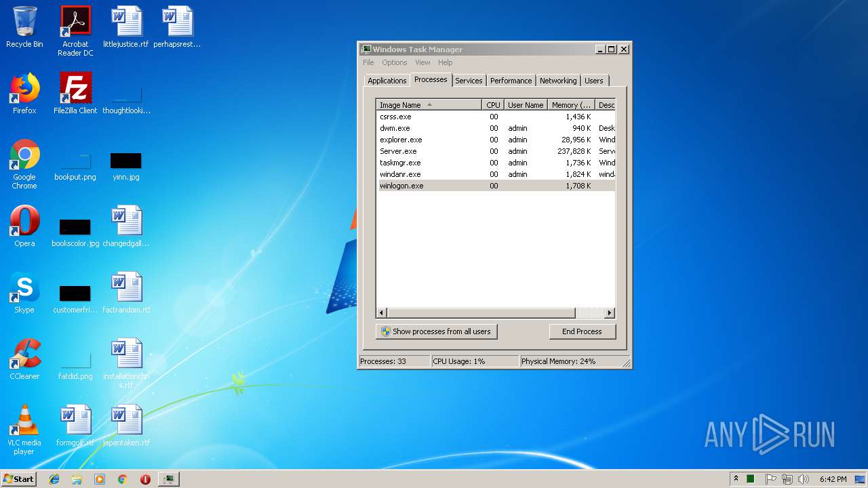Launch Skype desktop shortcut

click(24, 293)
